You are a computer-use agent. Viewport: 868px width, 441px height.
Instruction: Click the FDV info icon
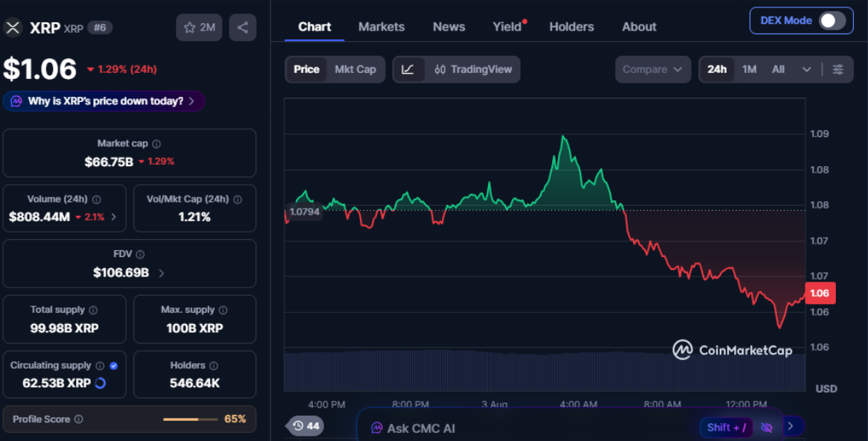pyautogui.click(x=140, y=255)
